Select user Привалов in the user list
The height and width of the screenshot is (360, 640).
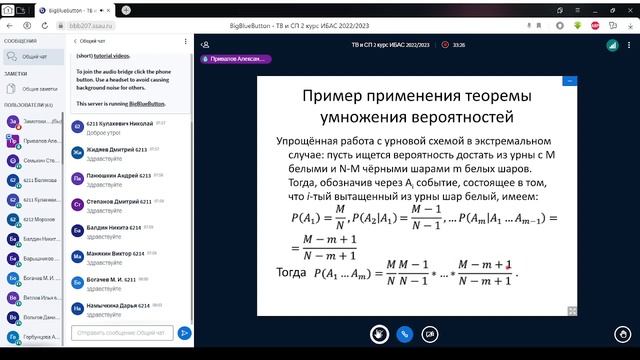pyautogui.click(x=33, y=141)
